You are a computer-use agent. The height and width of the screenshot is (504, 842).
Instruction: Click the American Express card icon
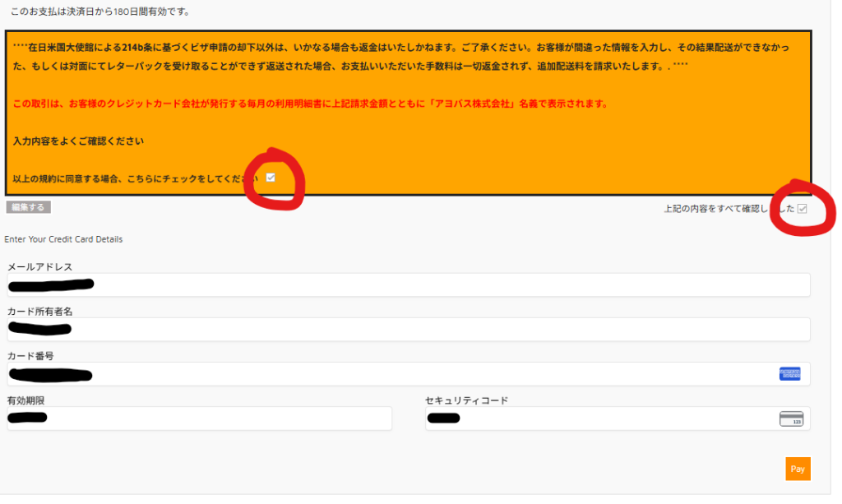[789, 374]
